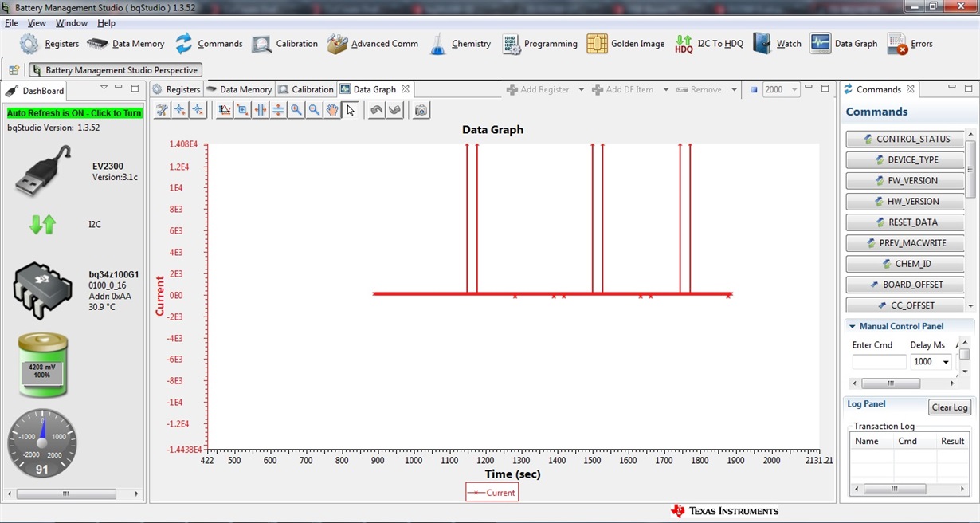This screenshot has height=523, width=980.
Task: Send PREV_MACWRITE command
Action: click(x=904, y=242)
